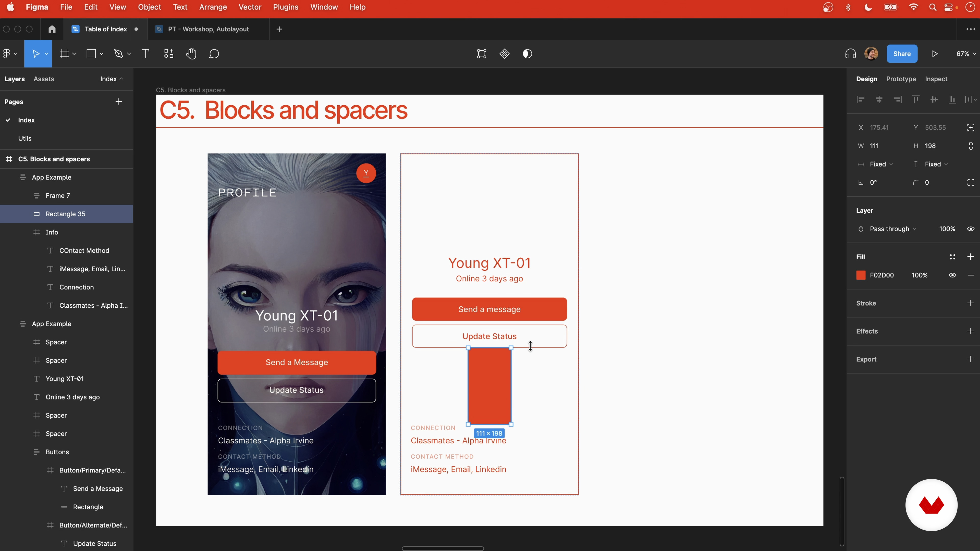The image size is (980, 551).
Task: Switch to the Prototype tab
Action: coord(901,79)
